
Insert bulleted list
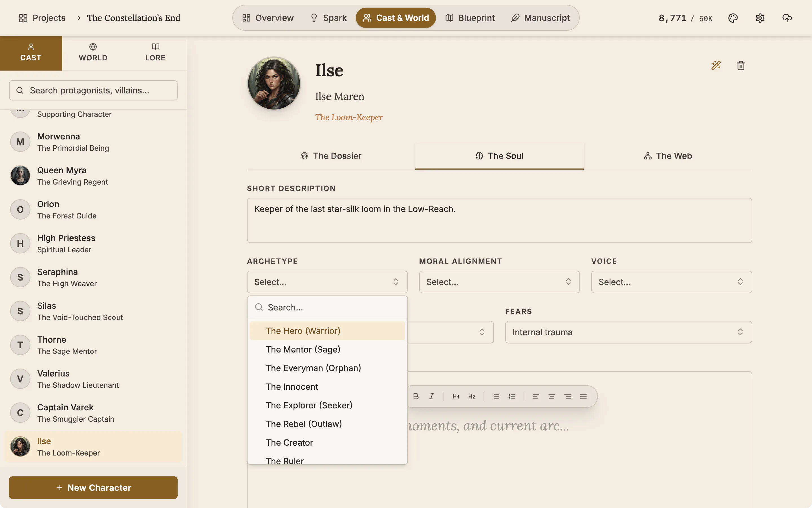496,396
